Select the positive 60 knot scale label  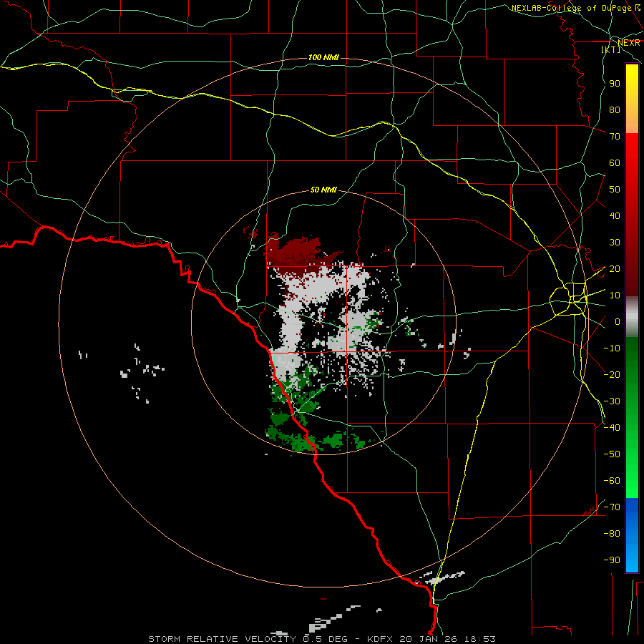pyautogui.click(x=615, y=163)
